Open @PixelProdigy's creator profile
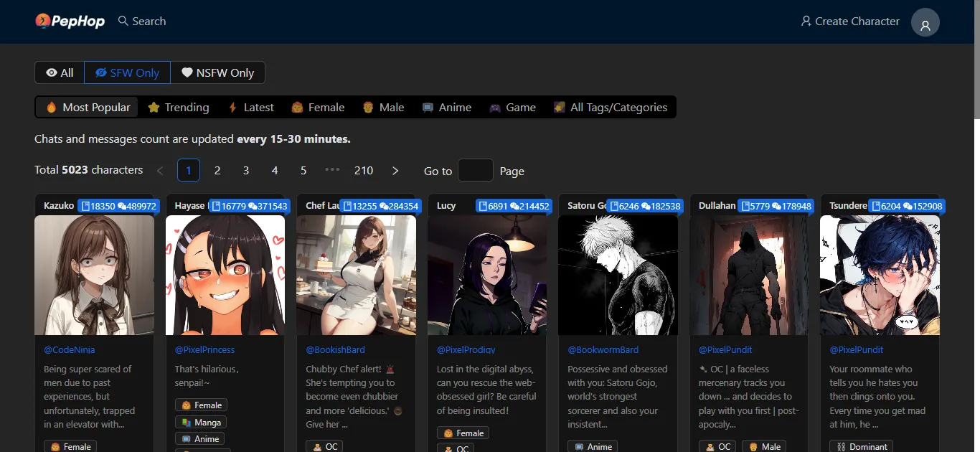The image size is (980, 452). click(x=466, y=349)
